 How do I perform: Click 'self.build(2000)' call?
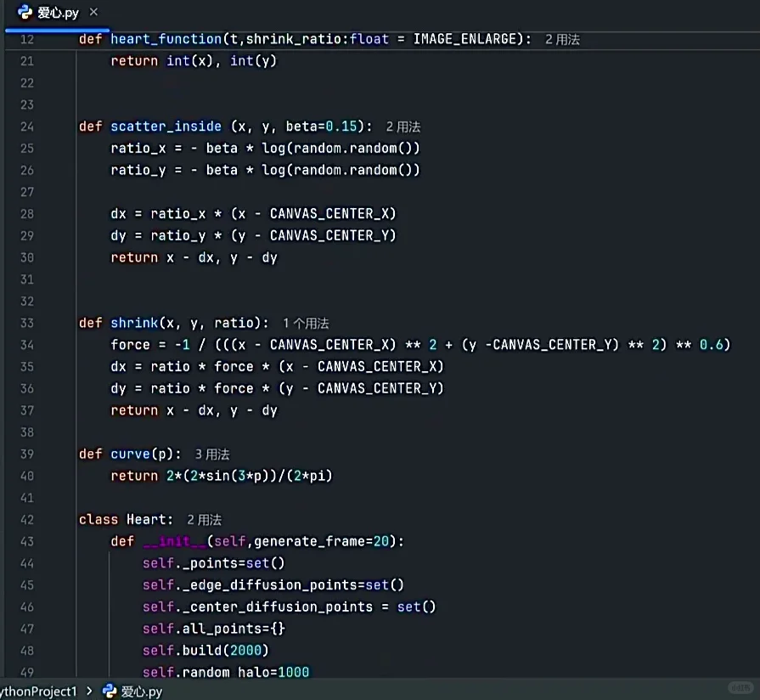(205, 651)
